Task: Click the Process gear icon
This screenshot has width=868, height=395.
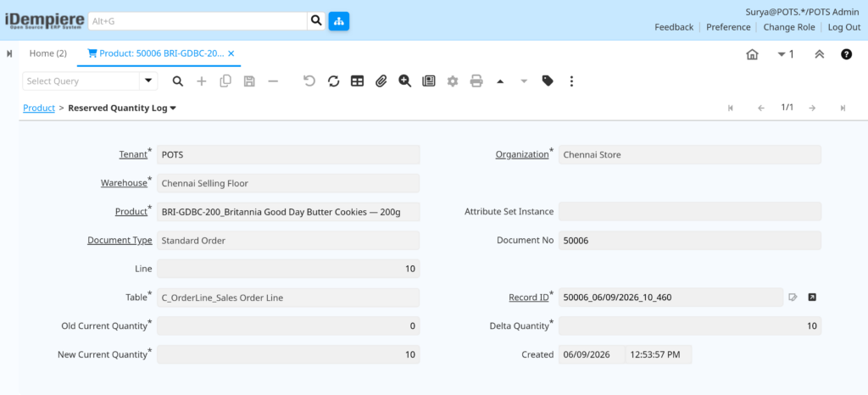Action: click(453, 81)
